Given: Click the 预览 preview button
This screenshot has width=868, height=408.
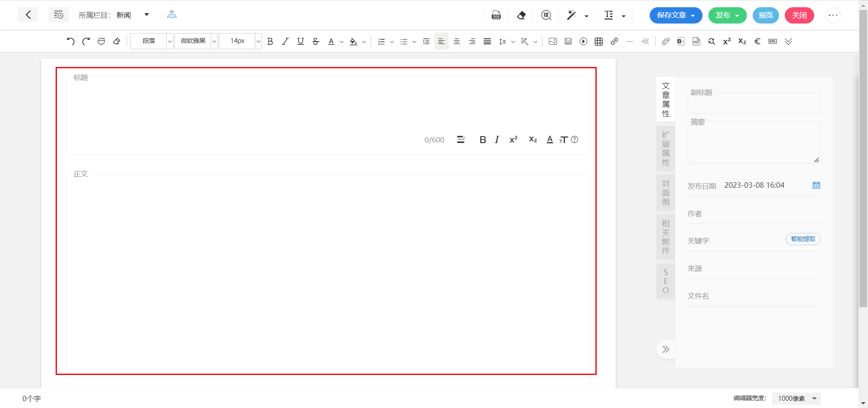Looking at the screenshot, I should click(765, 15).
